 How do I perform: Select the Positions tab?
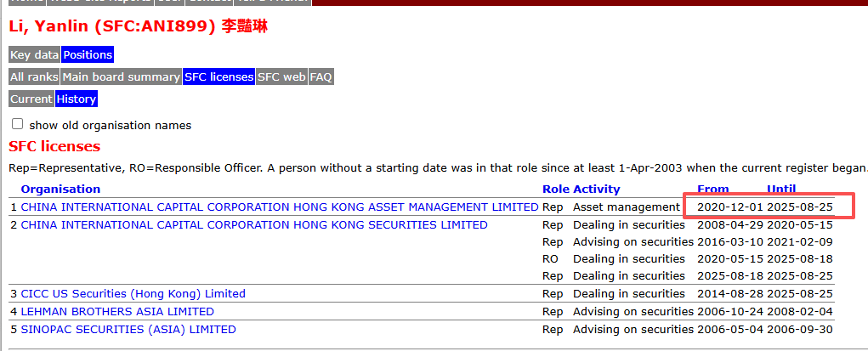click(88, 54)
